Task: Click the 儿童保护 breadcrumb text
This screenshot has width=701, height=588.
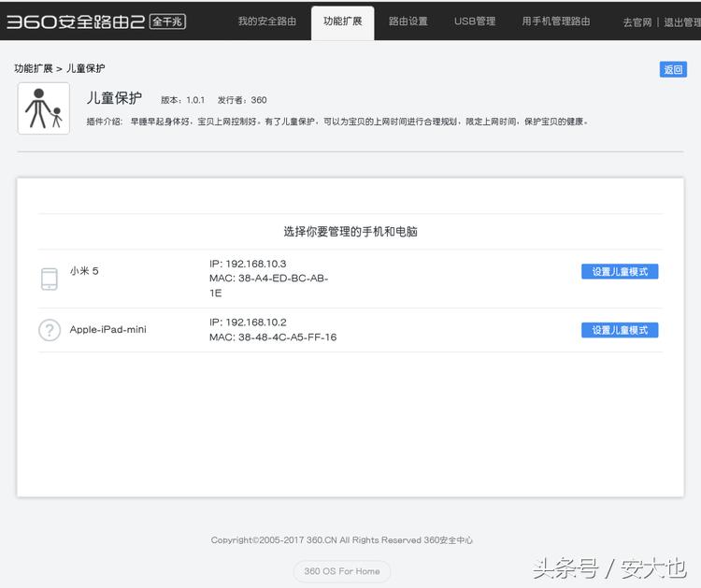Action: [x=85, y=68]
